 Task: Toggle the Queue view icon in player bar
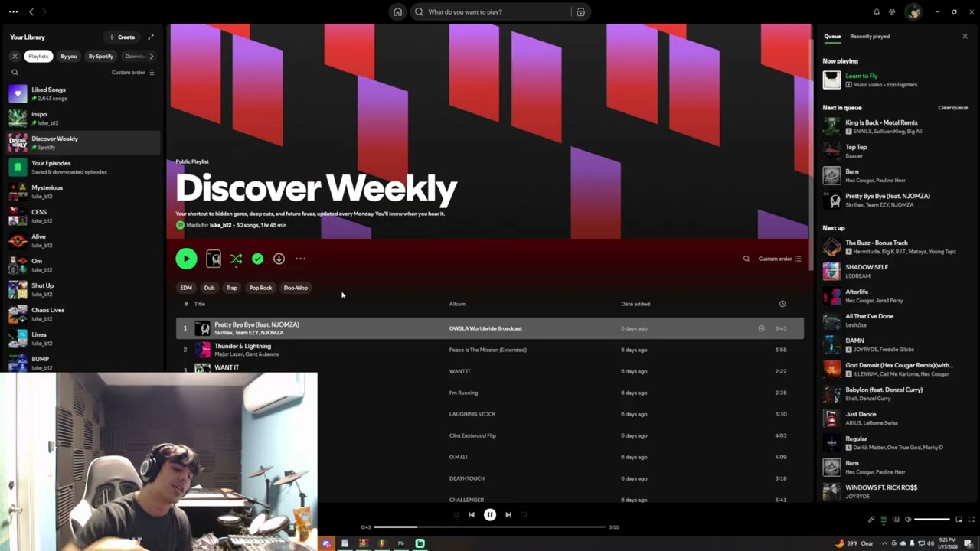click(884, 520)
